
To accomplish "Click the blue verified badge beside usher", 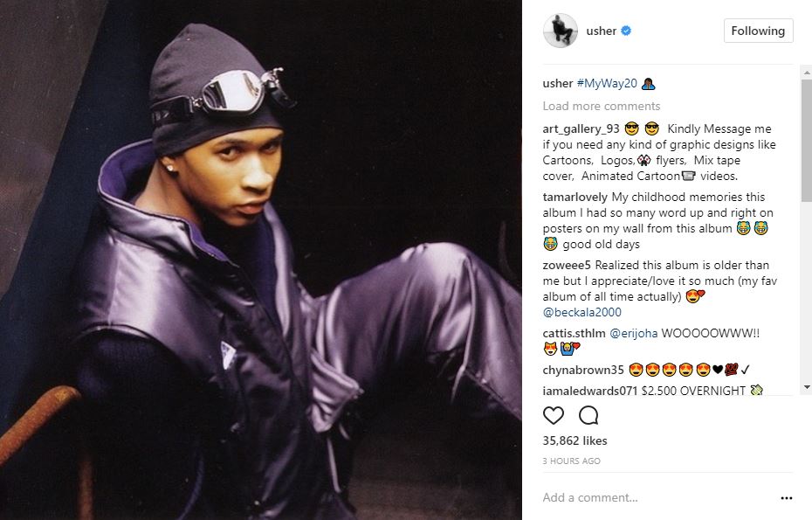I will [x=626, y=31].
